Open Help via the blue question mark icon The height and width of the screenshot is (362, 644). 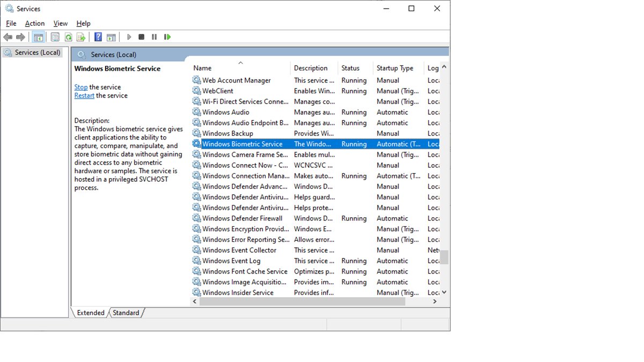pos(98,36)
